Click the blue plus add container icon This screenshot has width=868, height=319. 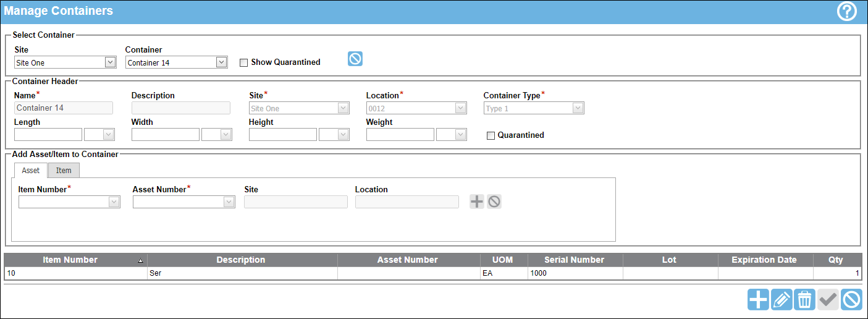click(x=758, y=300)
